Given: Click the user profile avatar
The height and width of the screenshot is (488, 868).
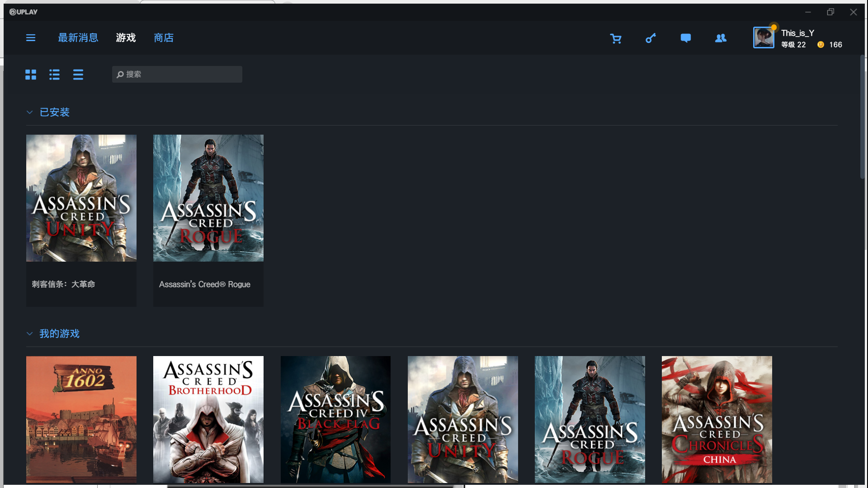Looking at the screenshot, I should [x=764, y=38].
